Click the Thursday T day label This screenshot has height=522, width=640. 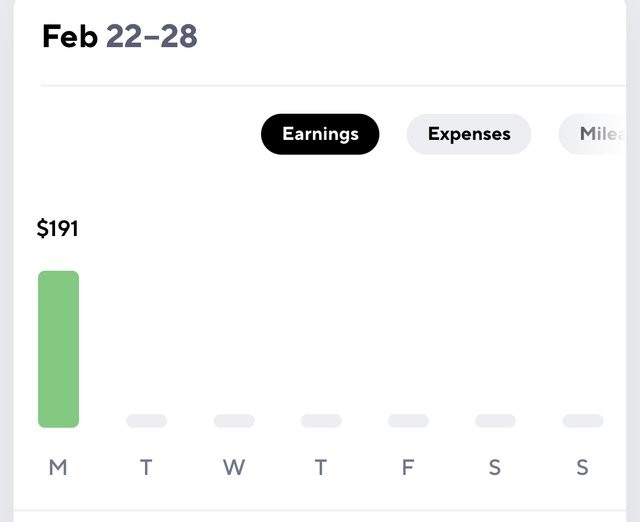coord(321,467)
